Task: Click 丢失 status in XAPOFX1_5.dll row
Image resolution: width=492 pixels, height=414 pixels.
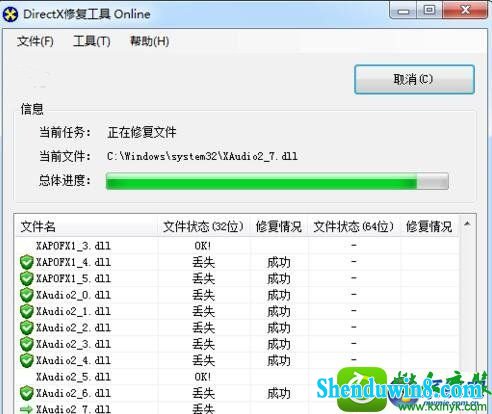Action: point(203,279)
